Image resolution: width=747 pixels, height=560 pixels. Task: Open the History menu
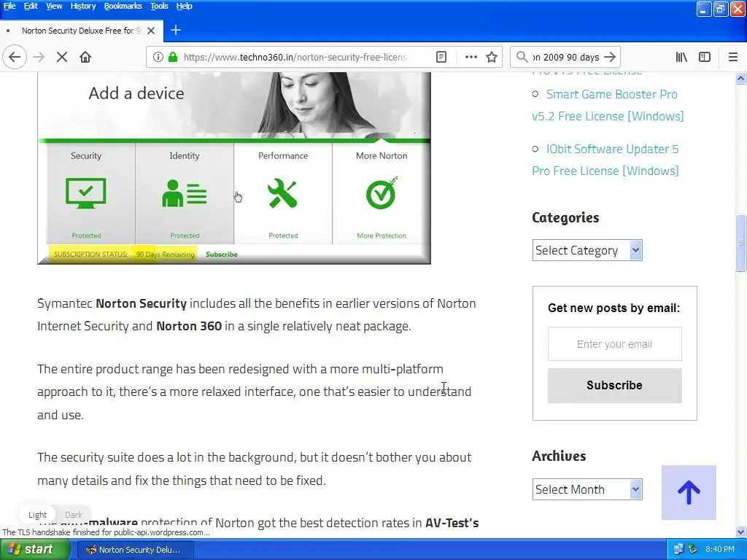tap(83, 6)
